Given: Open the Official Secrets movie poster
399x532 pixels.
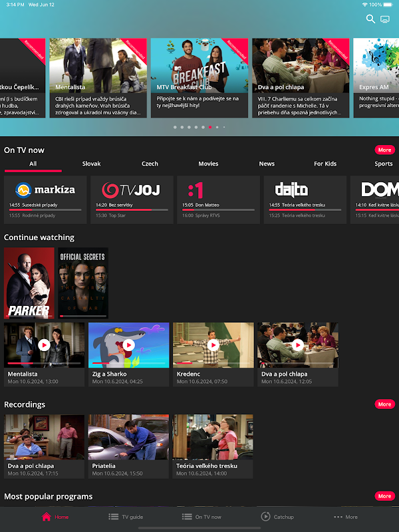Looking at the screenshot, I should 83,283.
